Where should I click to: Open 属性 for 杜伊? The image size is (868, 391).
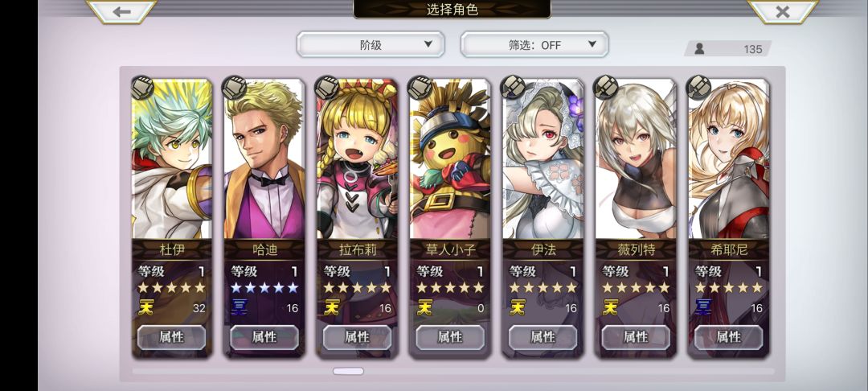pyautogui.click(x=172, y=337)
